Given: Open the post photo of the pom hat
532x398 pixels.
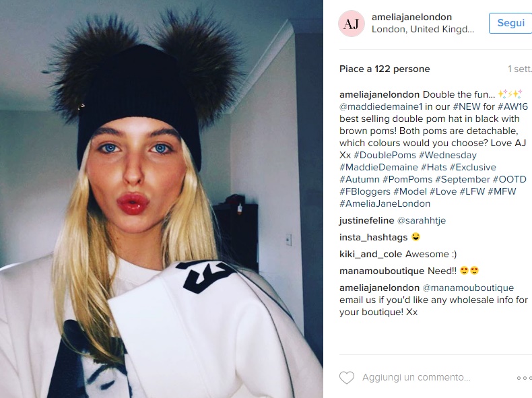Looking at the screenshot, I should pos(161,199).
